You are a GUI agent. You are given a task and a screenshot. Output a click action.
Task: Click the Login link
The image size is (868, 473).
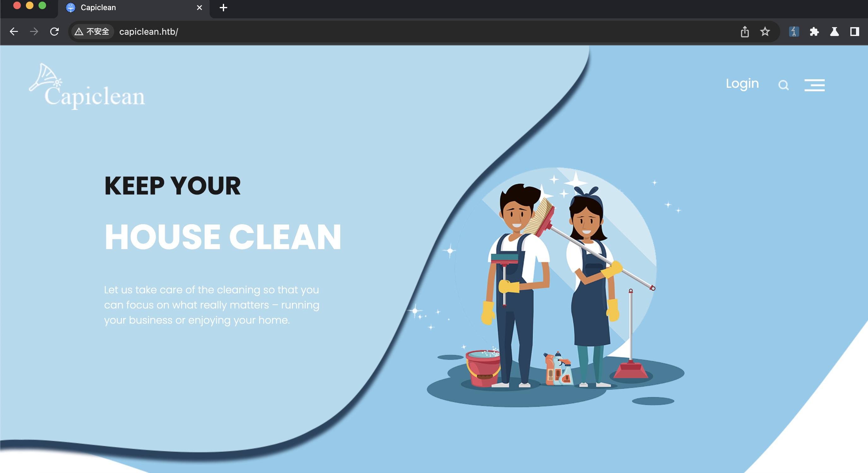point(742,84)
